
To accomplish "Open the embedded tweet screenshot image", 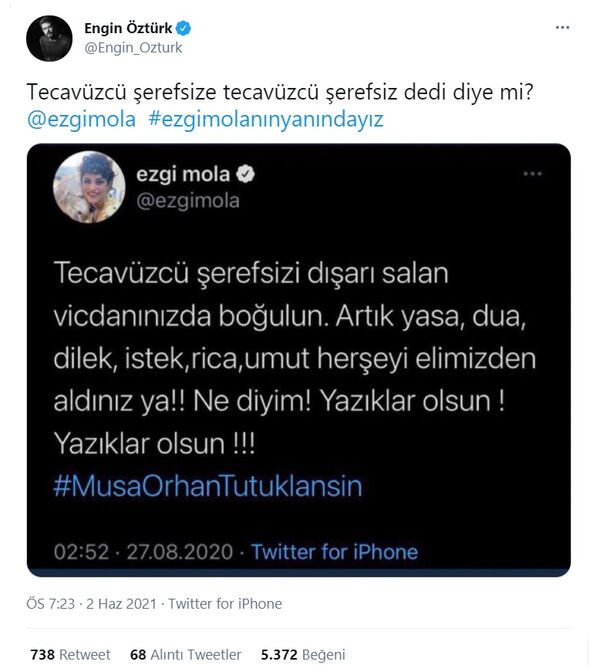I will [x=298, y=360].
